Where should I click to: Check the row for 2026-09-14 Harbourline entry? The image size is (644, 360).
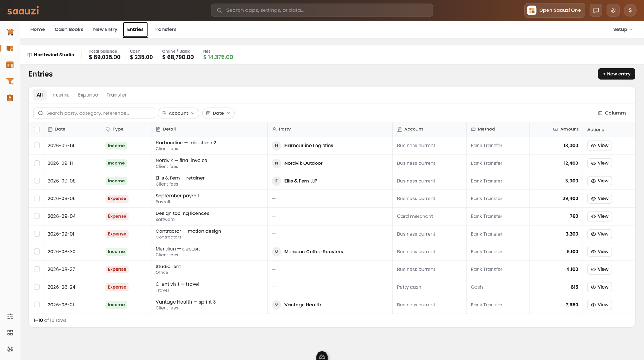pos(37,146)
